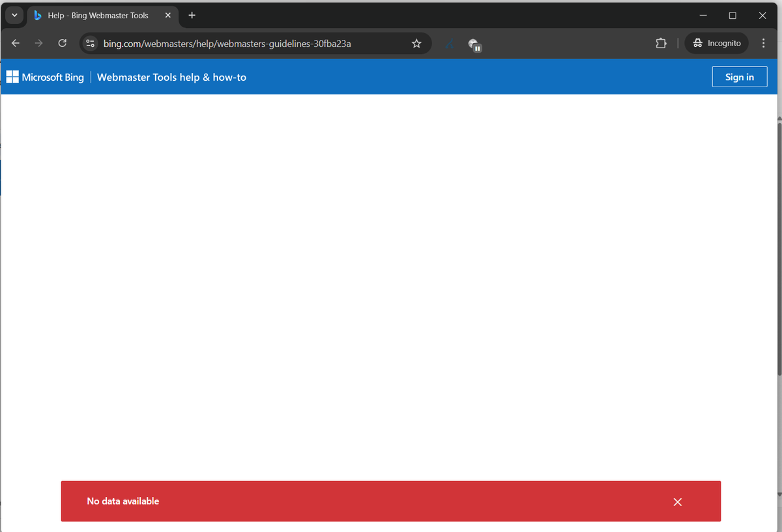Image resolution: width=782 pixels, height=532 pixels.
Task: Click the Sign in button
Action: tap(740, 77)
